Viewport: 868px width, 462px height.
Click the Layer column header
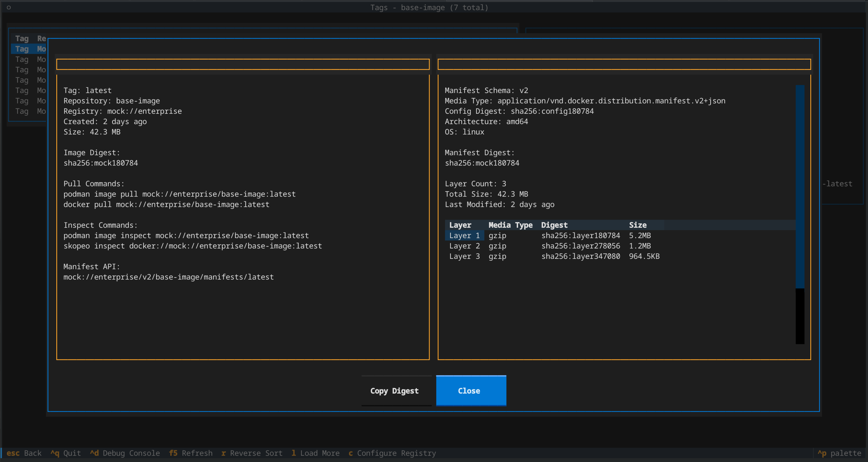(460, 225)
